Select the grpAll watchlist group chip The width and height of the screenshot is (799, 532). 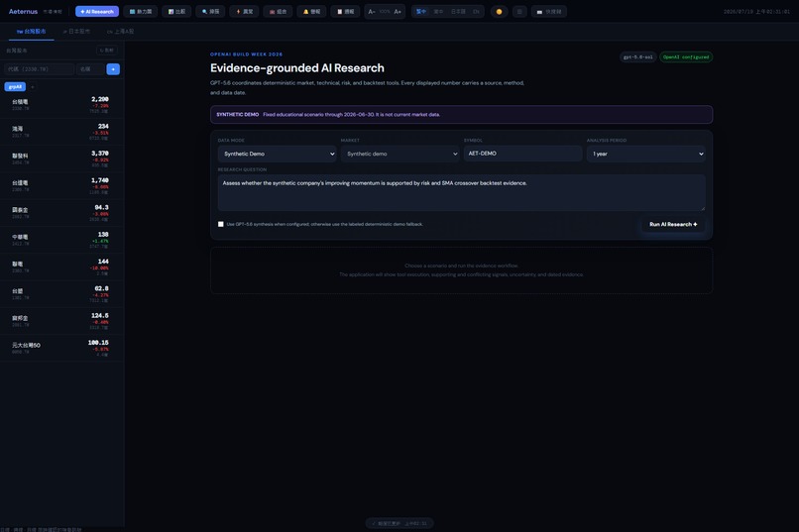[x=15, y=86]
